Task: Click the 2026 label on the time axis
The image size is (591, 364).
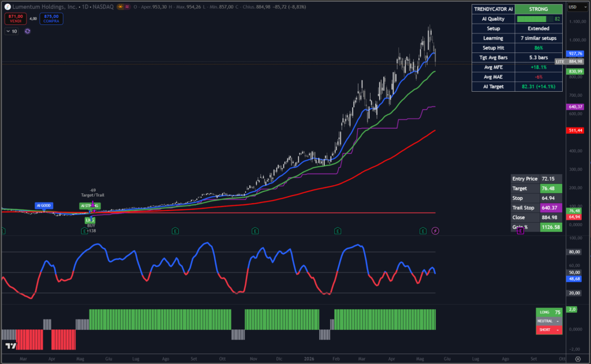Action: 309,359
